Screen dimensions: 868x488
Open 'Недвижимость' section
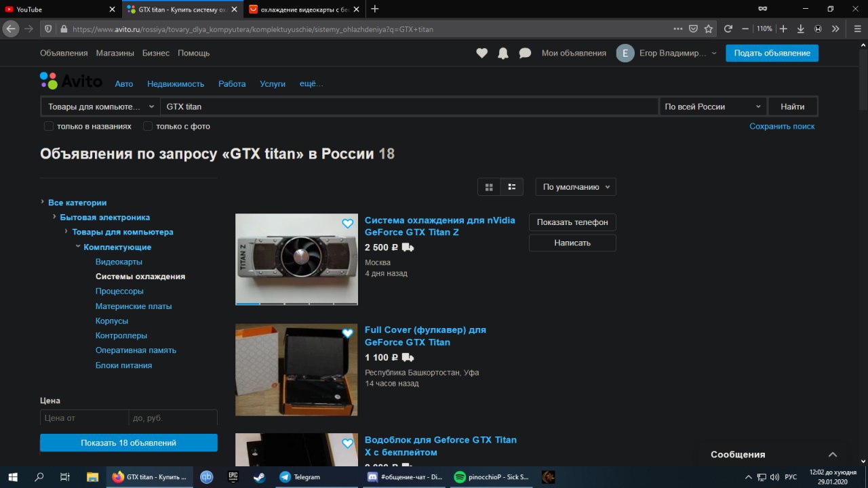pyautogui.click(x=176, y=84)
